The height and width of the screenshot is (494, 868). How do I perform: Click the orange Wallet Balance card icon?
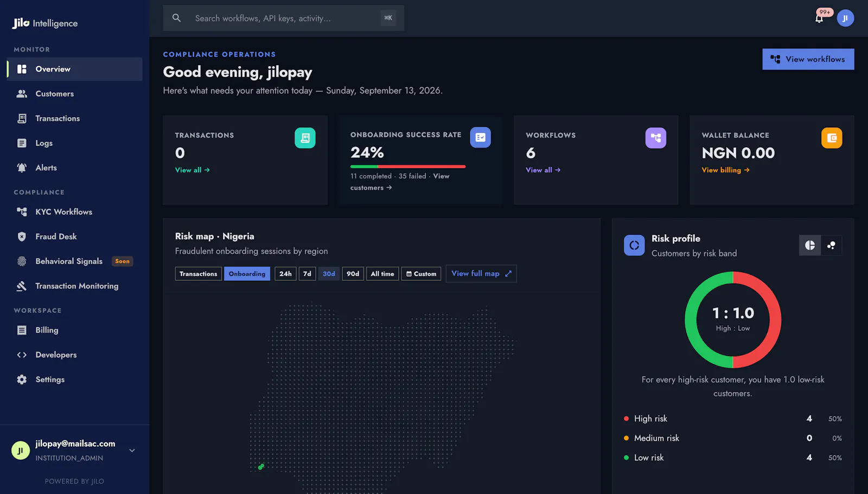(x=832, y=138)
